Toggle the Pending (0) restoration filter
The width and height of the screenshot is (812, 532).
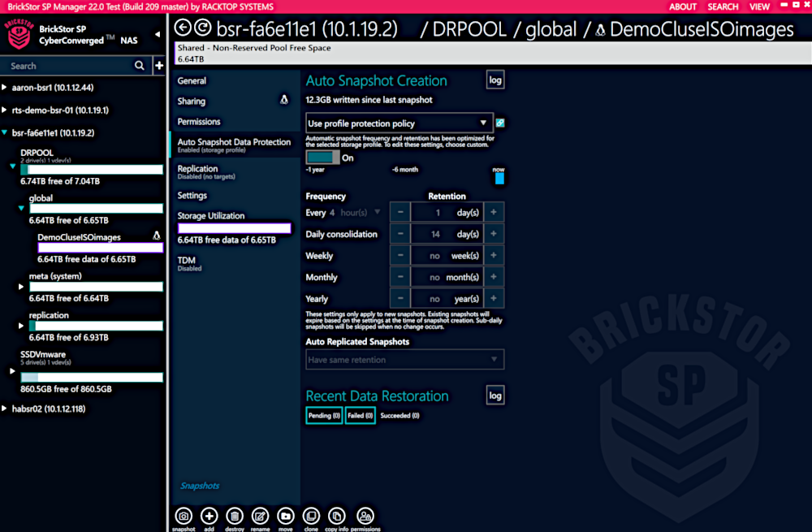[x=323, y=415]
